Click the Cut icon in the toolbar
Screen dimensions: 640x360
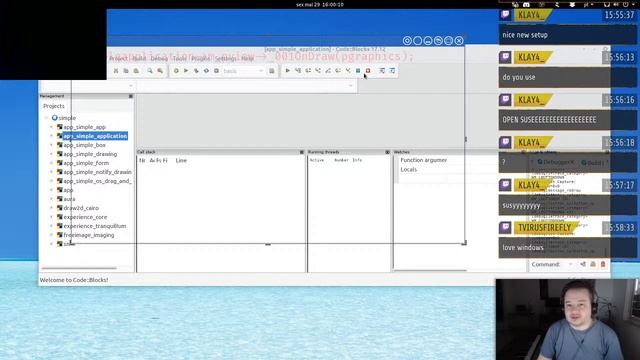(x=116, y=71)
